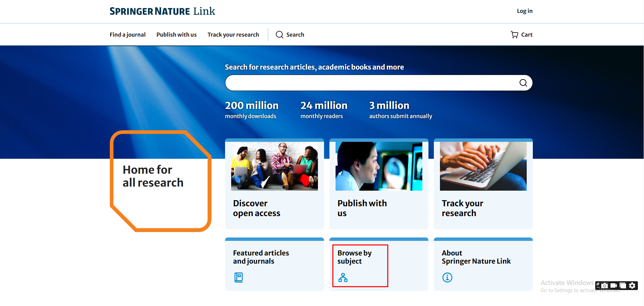The height and width of the screenshot is (306, 644).
Task: Click the "Home for all research" heading
Action: (153, 176)
